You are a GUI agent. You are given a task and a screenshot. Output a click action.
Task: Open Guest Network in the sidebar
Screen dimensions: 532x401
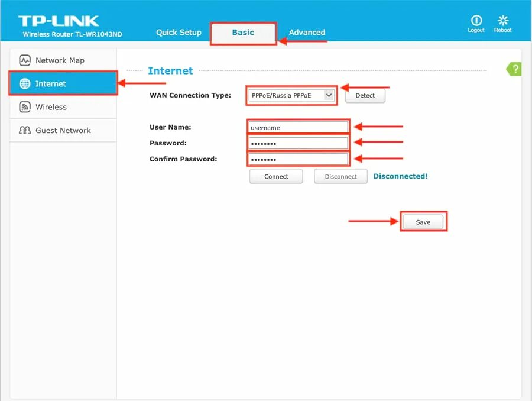(63, 130)
